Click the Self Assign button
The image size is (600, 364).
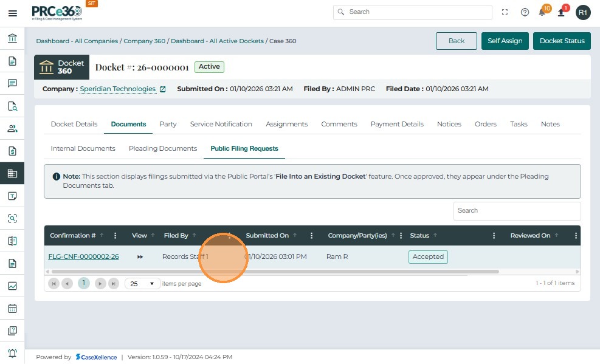(505, 41)
